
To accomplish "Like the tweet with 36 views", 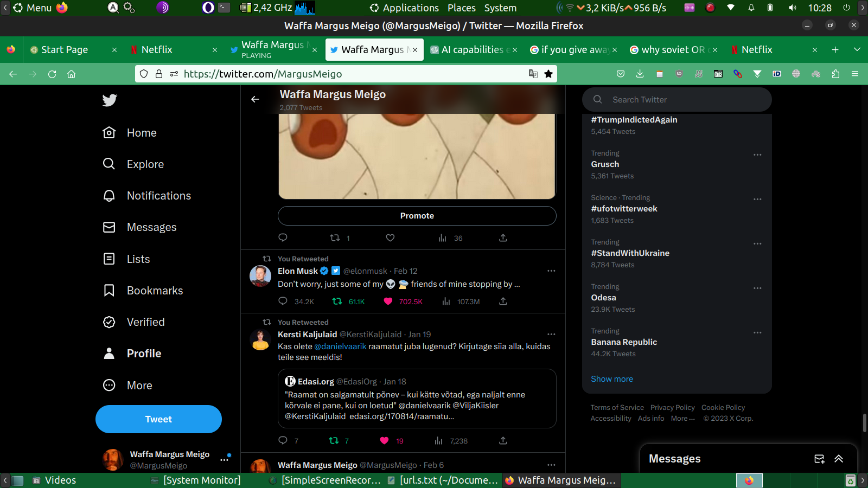I will 390,237.
